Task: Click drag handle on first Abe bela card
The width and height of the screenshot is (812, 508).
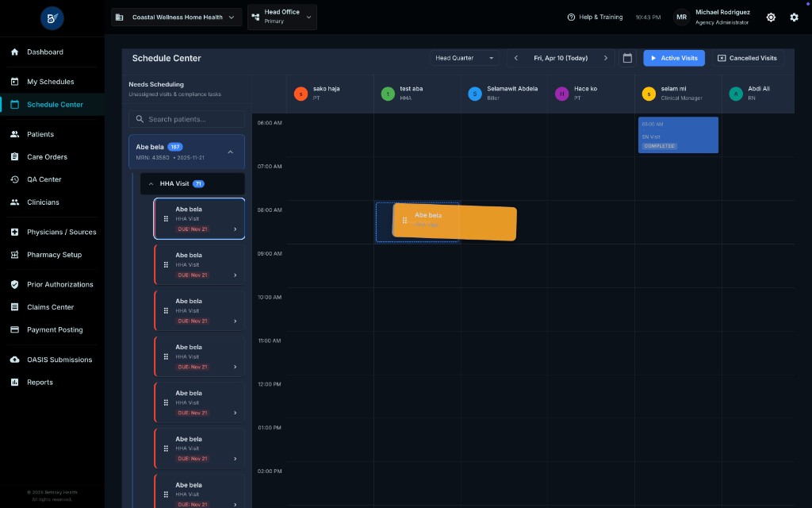Action: tap(166, 219)
